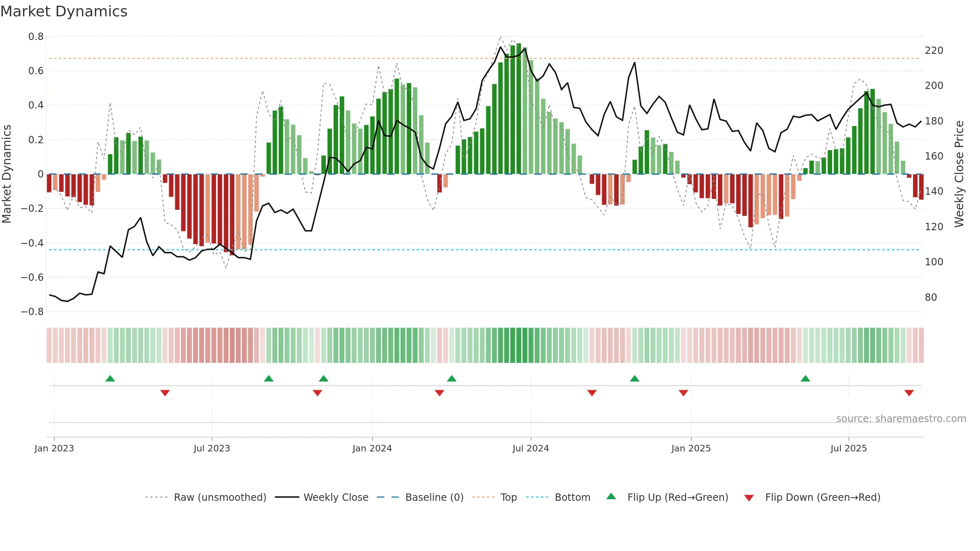Click the green flip-up triangle between Jan 2023 and Jul 2023
This screenshot has height=551, width=980.
tap(110, 378)
